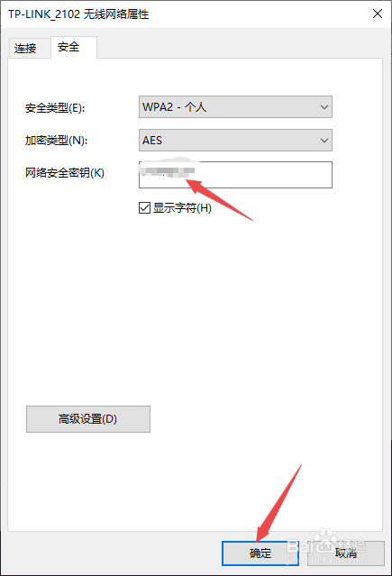Click the 加密类型(N) label

click(x=56, y=141)
